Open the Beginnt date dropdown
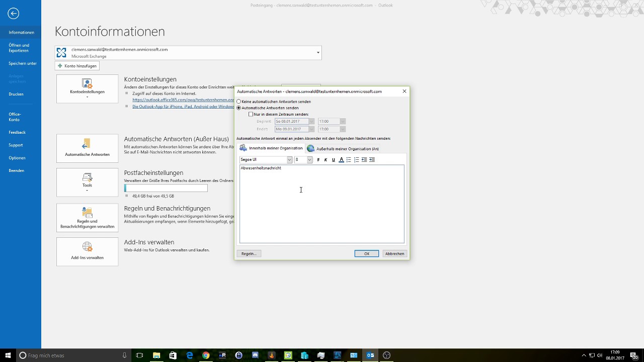Viewport: 644px width, 362px height. (312, 122)
